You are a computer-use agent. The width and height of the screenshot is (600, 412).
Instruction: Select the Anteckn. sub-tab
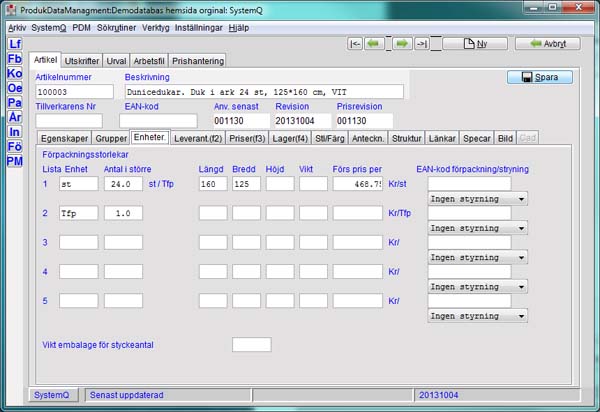click(x=368, y=138)
